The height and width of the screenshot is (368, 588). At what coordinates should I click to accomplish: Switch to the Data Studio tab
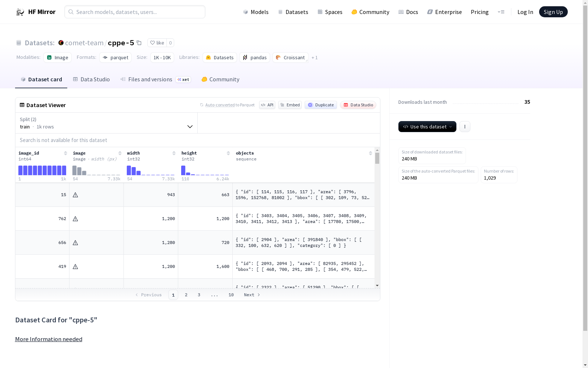(x=92, y=79)
